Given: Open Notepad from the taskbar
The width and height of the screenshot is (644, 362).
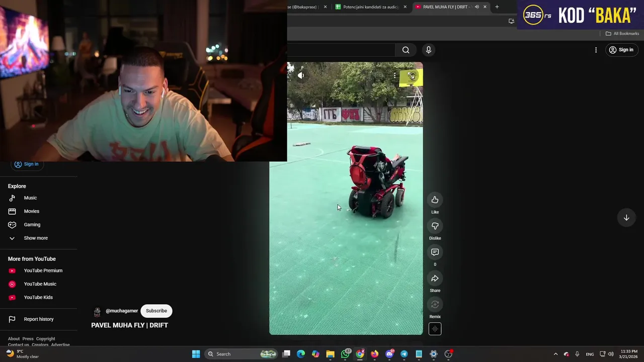Looking at the screenshot, I should tap(419, 354).
